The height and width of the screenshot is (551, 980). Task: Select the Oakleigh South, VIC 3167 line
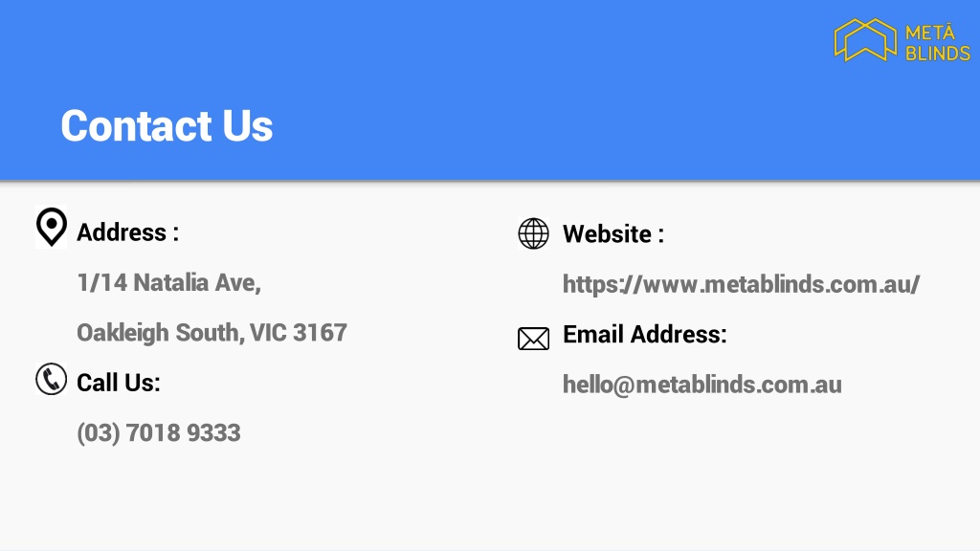coord(212,333)
